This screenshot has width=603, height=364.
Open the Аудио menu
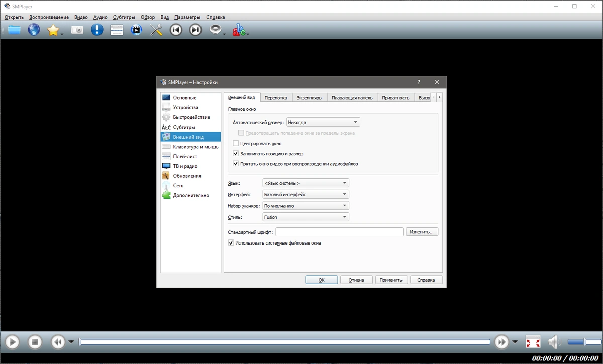100,17
